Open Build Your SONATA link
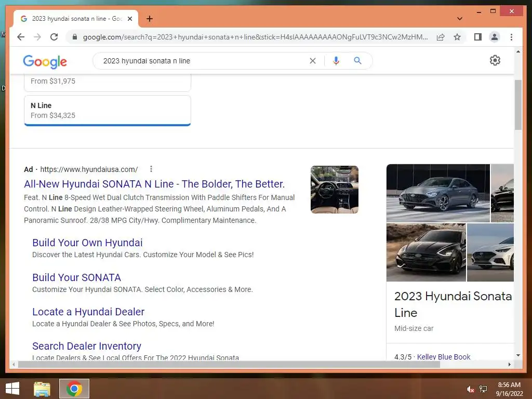The height and width of the screenshot is (399, 532). coord(76,277)
